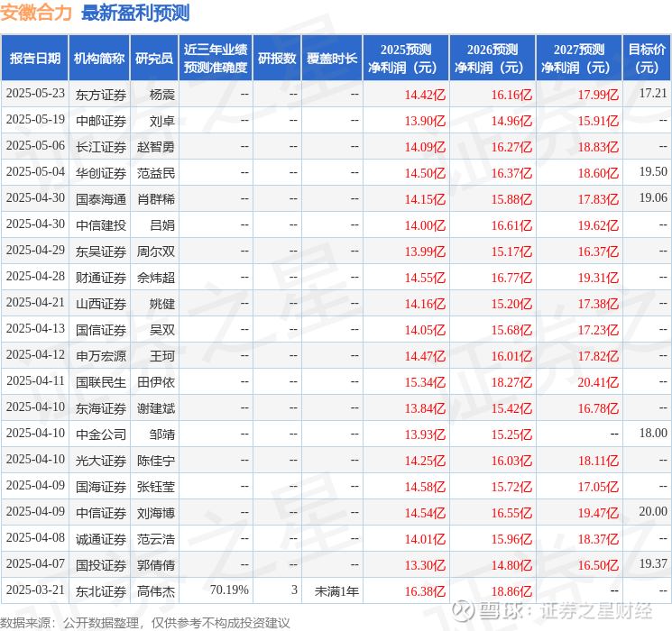The width and height of the screenshot is (672, 631).
Task: Click the target price 18.00
Action: click(x=653, y=433)
